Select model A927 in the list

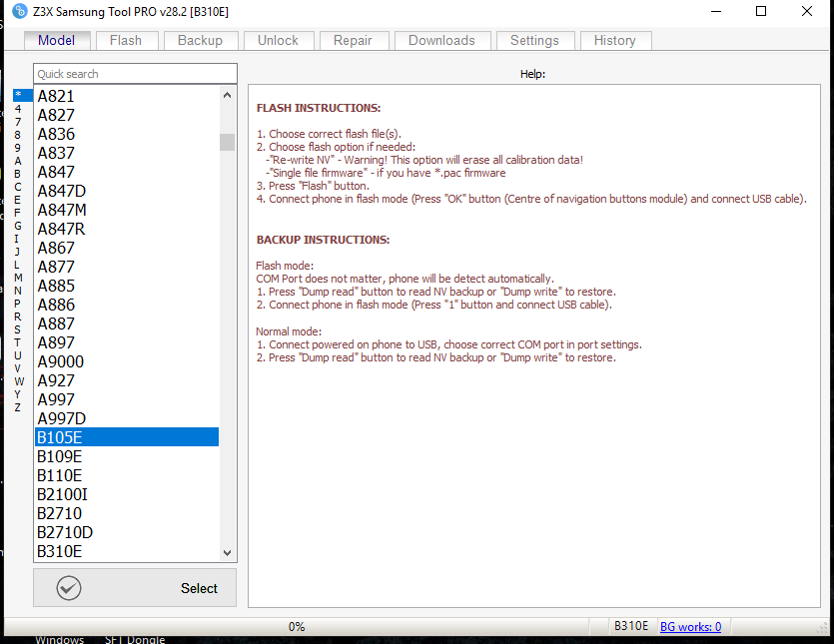[x=127, y=380]
